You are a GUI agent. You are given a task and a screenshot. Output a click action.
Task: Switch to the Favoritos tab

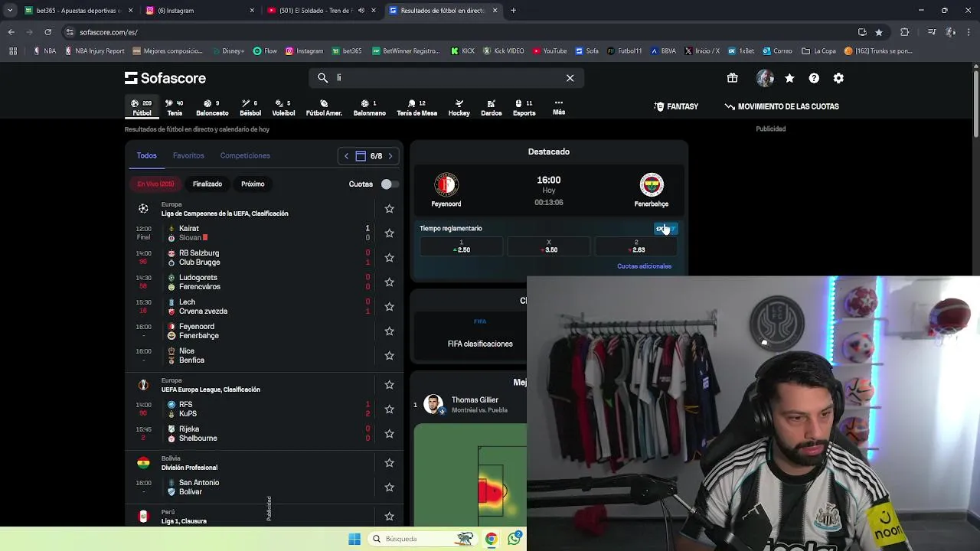(x=188, y=155)
